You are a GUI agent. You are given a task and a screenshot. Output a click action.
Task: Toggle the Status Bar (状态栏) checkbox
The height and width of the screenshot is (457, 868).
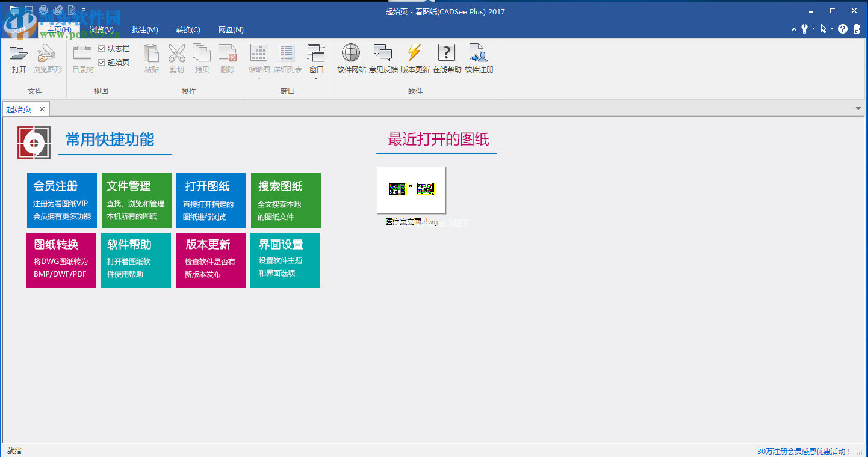tap(102, 49)
